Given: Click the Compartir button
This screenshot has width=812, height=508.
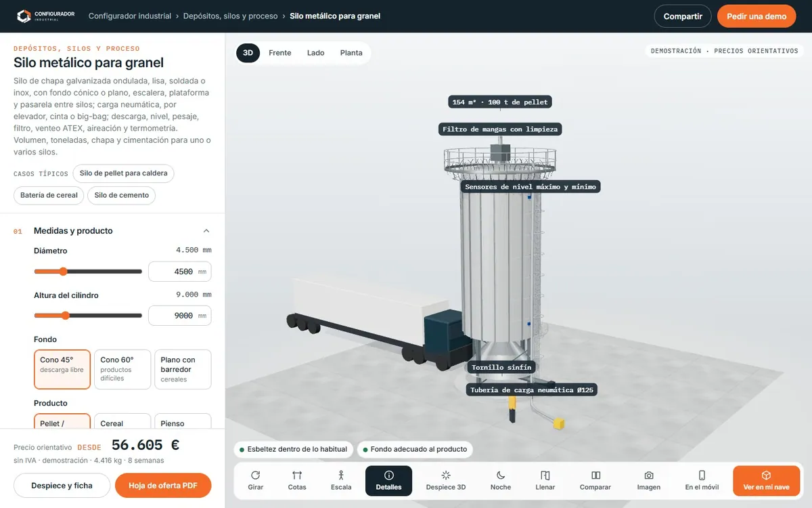Looking at the screenshot, I should 683,16.
